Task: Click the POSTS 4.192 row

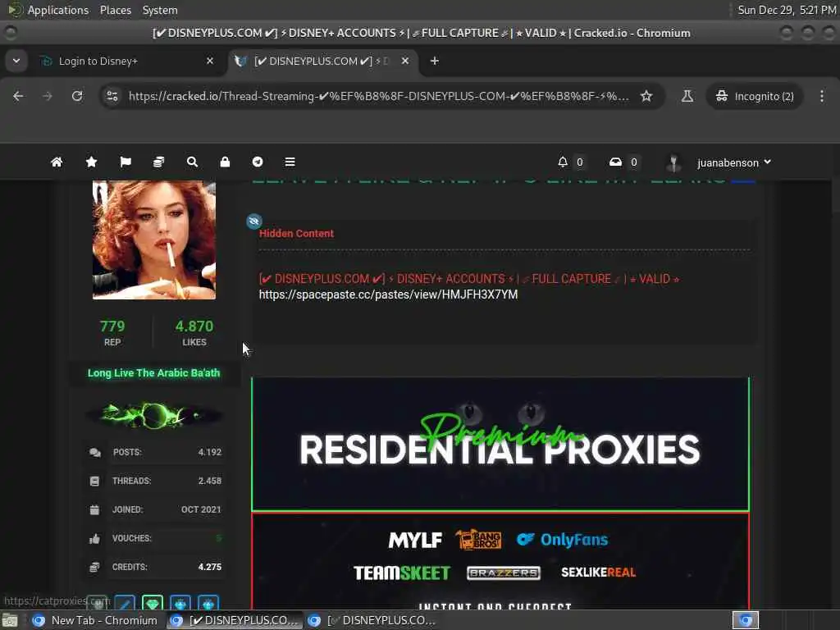Action: [154, 452]
